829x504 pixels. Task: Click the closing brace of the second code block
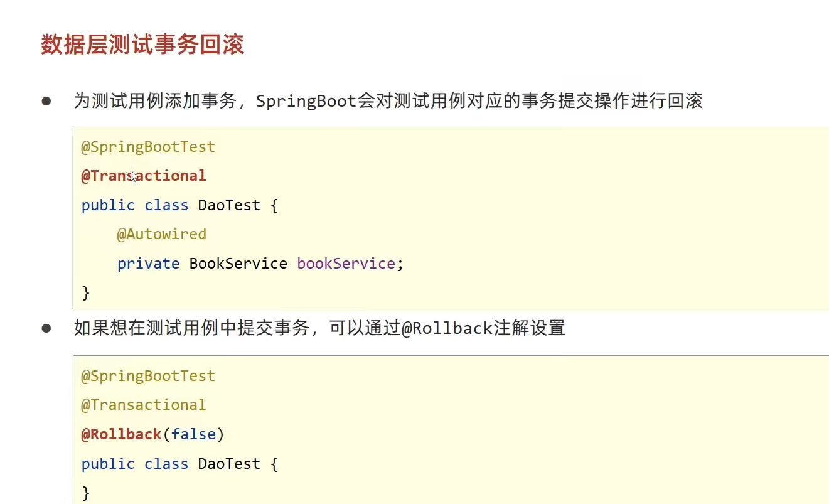pyautogui.click(x=86, y=493)
